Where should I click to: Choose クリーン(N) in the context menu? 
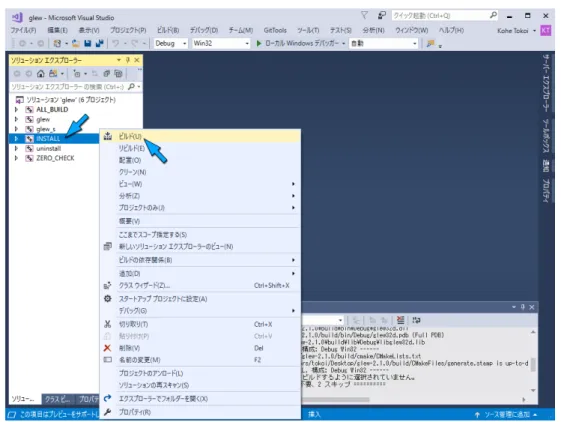200,172
